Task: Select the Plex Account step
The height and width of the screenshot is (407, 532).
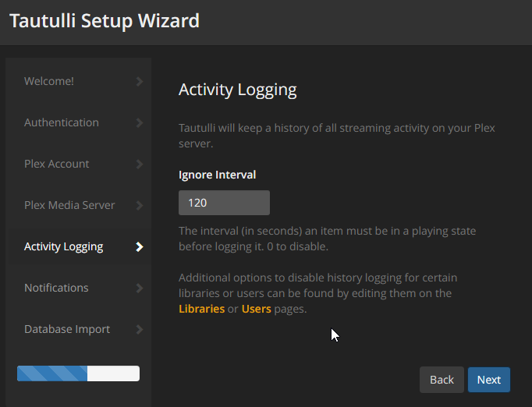Action: 57,164
